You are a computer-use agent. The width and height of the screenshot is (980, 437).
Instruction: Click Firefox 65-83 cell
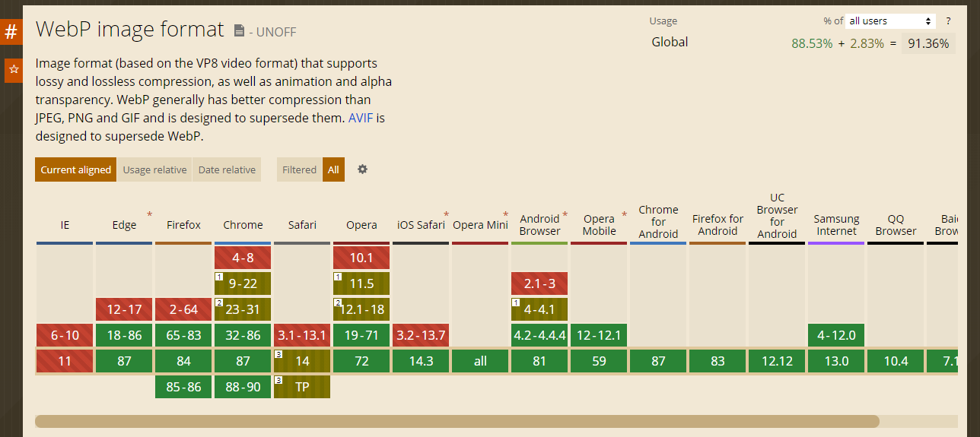[x=183, y=335]
